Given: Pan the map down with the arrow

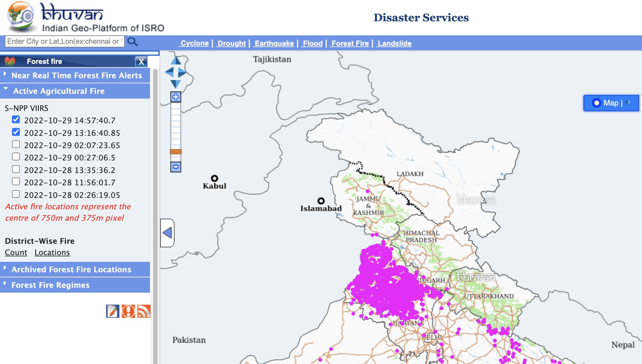Looking at the screenshot, I should tap(176, 84).
